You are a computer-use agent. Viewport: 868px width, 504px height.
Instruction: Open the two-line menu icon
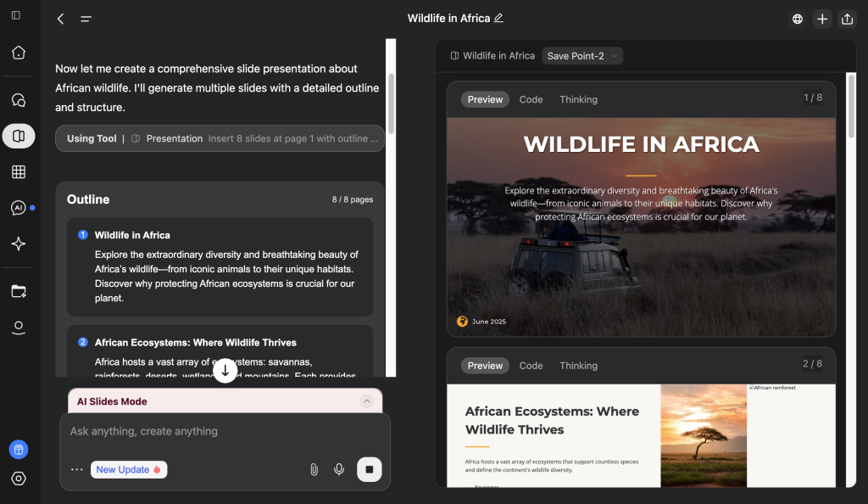pos(86,19)
